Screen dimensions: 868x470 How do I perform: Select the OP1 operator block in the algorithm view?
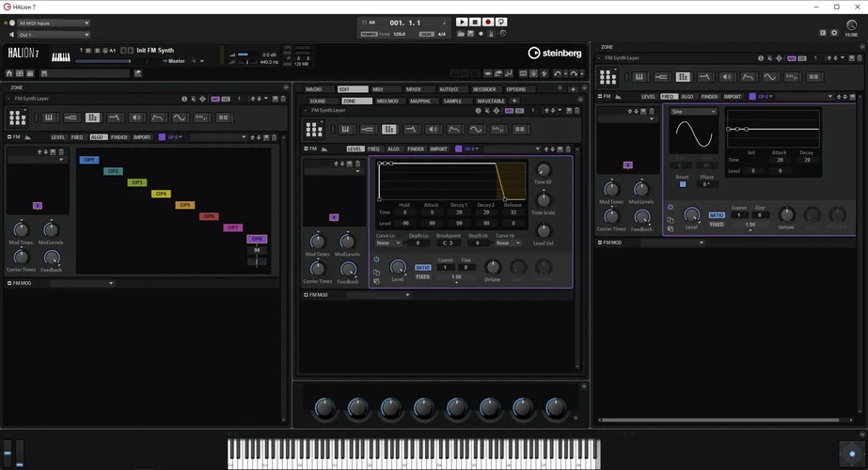click(x=89, y=160)
